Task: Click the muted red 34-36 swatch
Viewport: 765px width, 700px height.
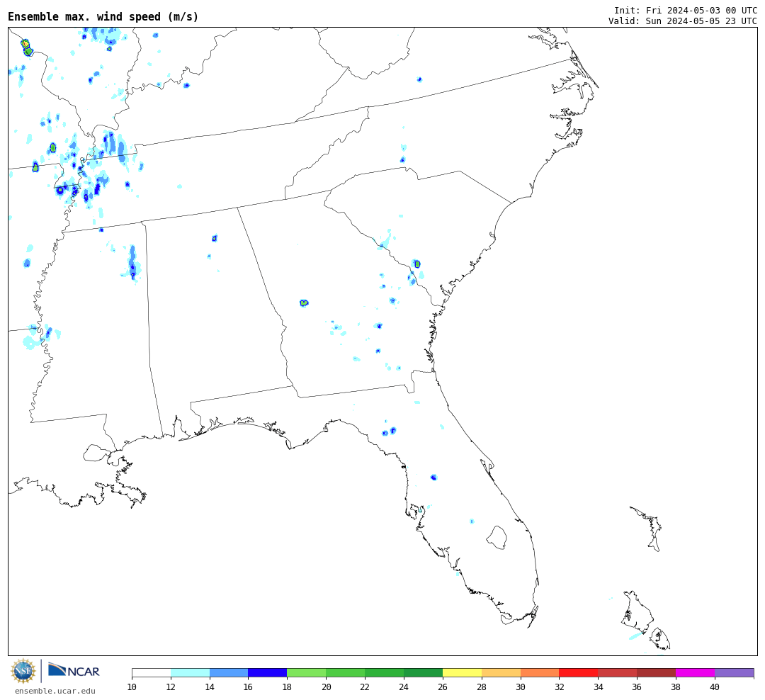Action: [618, 672]
